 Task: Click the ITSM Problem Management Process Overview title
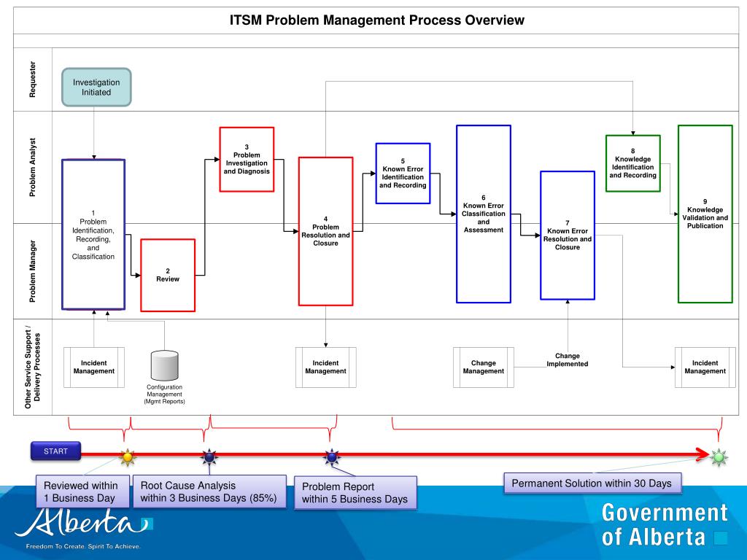(x=377, y=20)
